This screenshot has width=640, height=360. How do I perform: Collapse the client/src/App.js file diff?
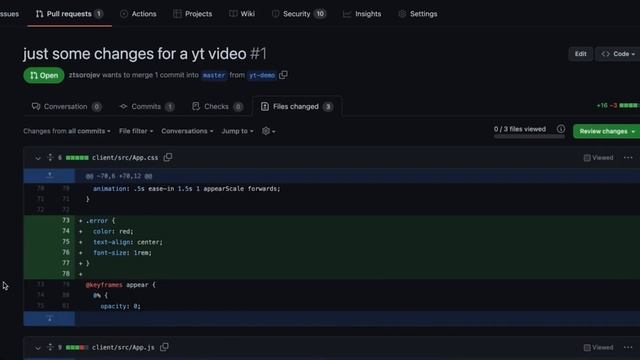pos(38,348)
